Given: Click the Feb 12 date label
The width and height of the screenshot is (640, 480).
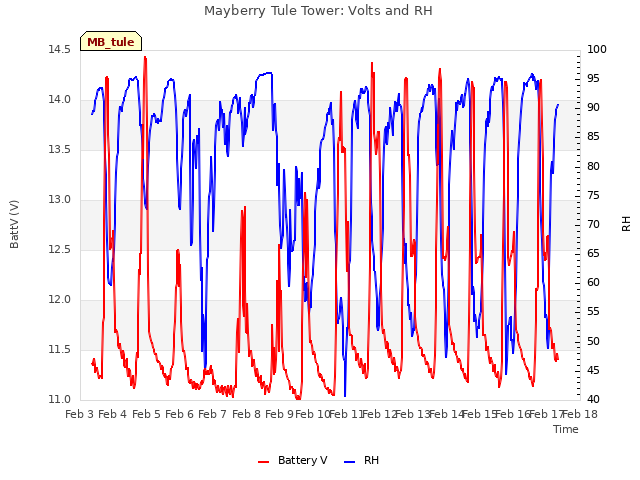Looking at the screenshot, I should [x=380, y=414].
